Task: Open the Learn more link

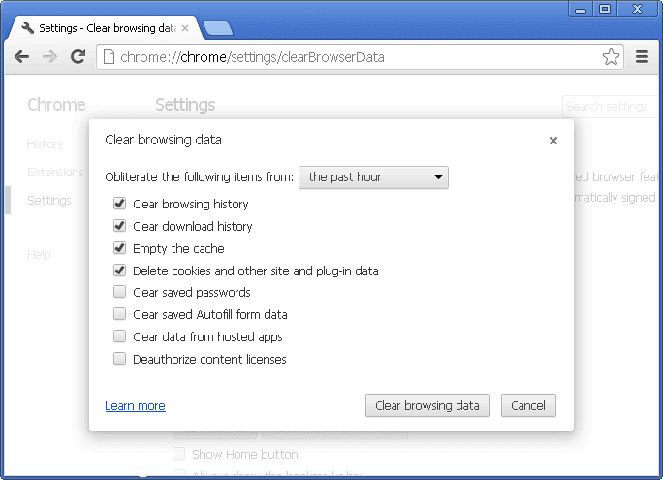Action: tap(135, 406)
